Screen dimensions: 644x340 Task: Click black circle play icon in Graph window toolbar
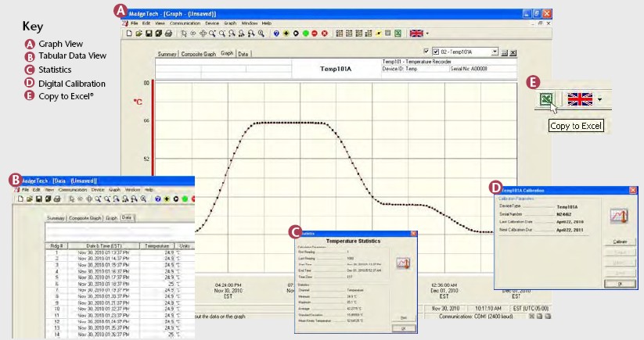296,34
